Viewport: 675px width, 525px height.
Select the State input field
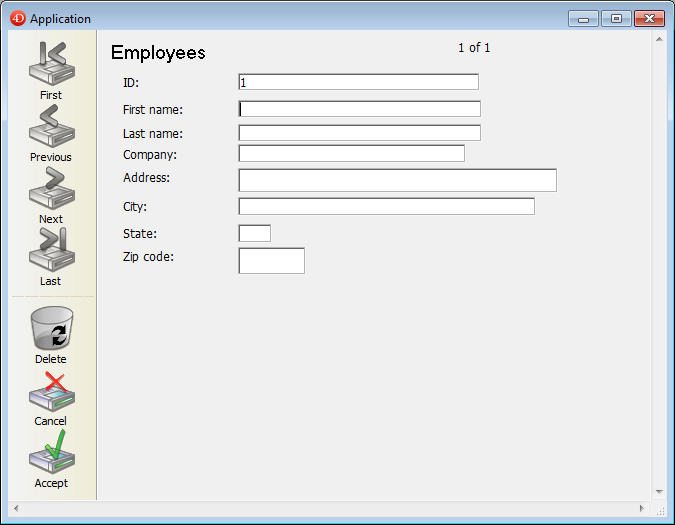(254, 233)
